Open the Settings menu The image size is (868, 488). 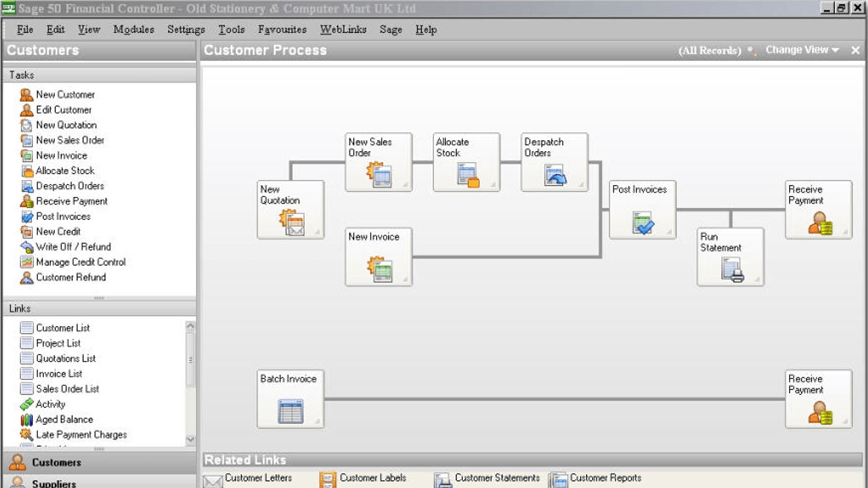[186, 29]
